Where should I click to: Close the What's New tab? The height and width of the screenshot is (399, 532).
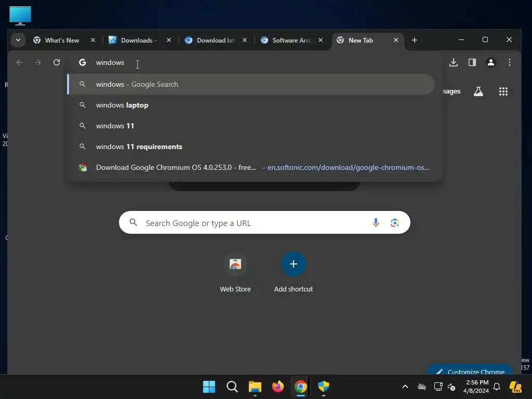click(x=93, y=40)
